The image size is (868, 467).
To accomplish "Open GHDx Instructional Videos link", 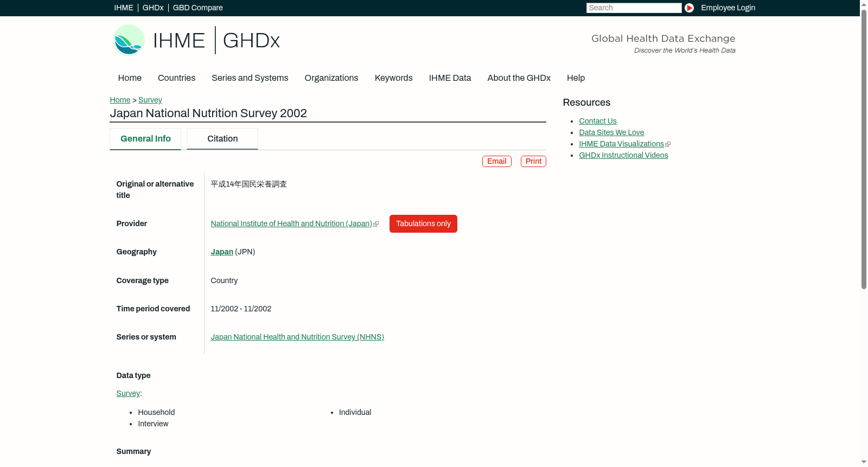I will (x=623, y=156).
